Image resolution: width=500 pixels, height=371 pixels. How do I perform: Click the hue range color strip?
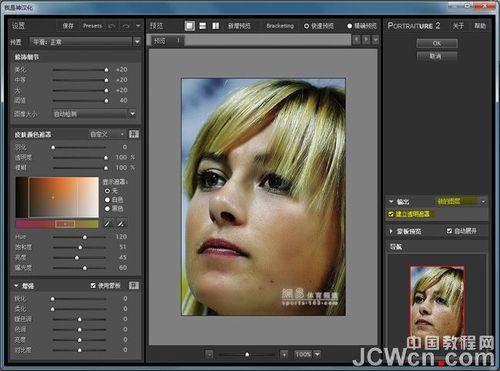pyautogui.click(x=57, y=224)
